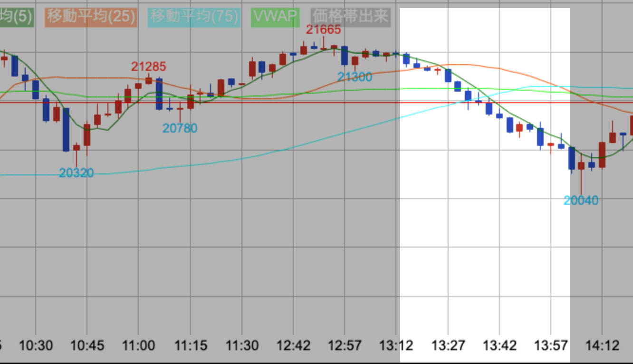Image resolution: width=633 pixels, height=364 pixels.
Task: Click the 20780 price label
Action: coord(180,128)
